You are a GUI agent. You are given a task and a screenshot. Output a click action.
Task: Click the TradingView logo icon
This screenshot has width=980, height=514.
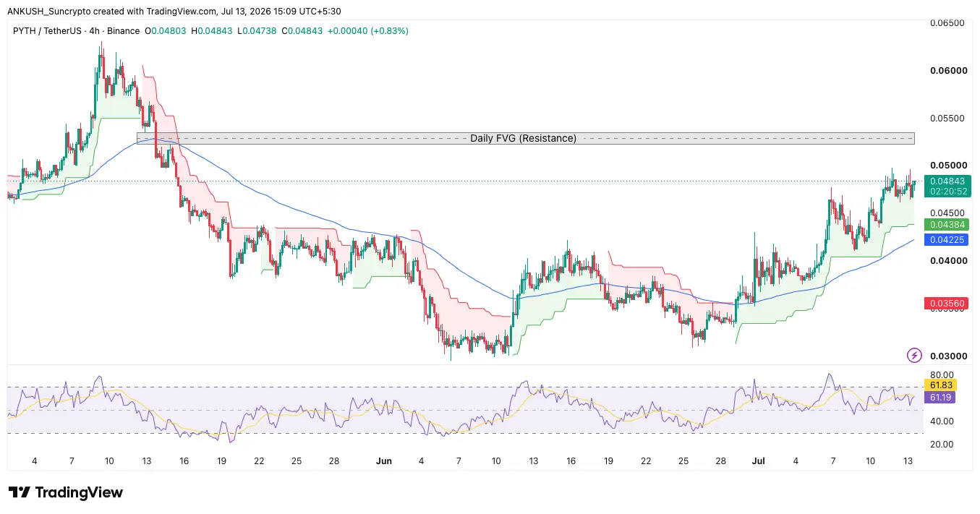(20, 493)
